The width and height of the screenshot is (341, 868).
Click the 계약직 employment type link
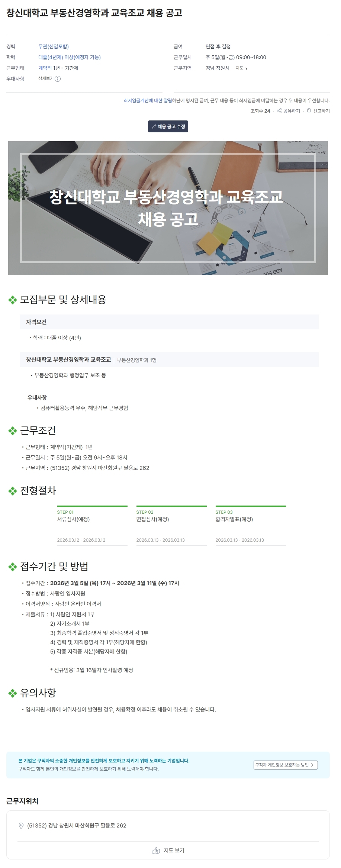click(45, 68)
